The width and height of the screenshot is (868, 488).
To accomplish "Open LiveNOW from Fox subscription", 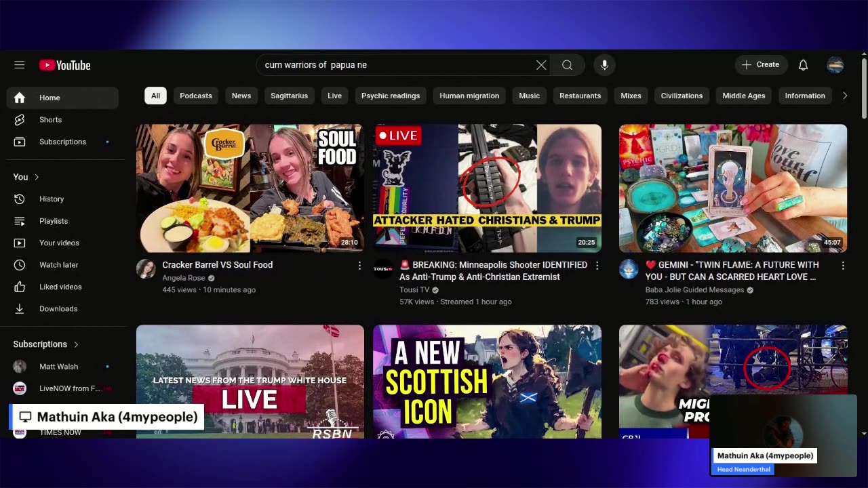I will [63, 388].
